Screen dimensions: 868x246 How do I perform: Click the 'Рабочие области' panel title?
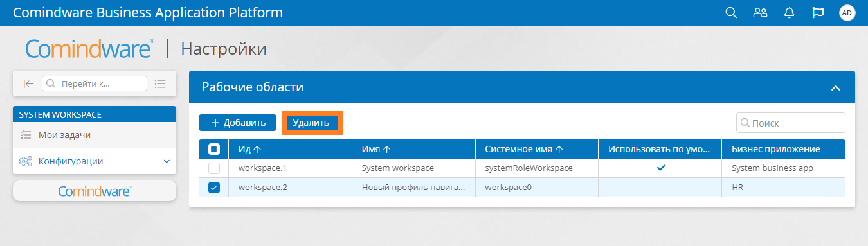[253, 87]
